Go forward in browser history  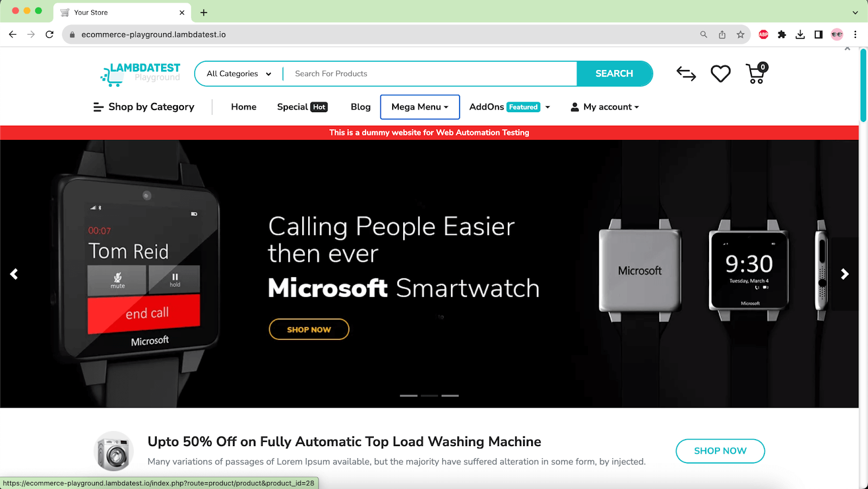[x=31, y=34]
